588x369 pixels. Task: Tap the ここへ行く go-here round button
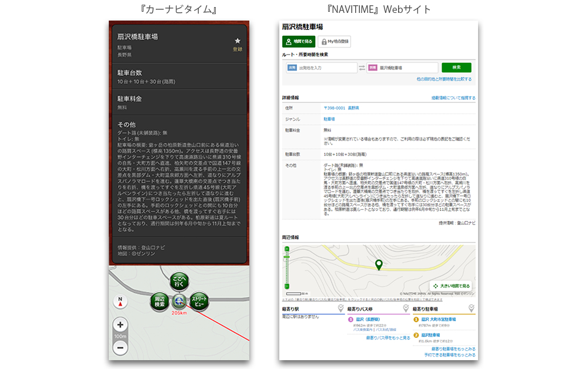pos(179,281)
